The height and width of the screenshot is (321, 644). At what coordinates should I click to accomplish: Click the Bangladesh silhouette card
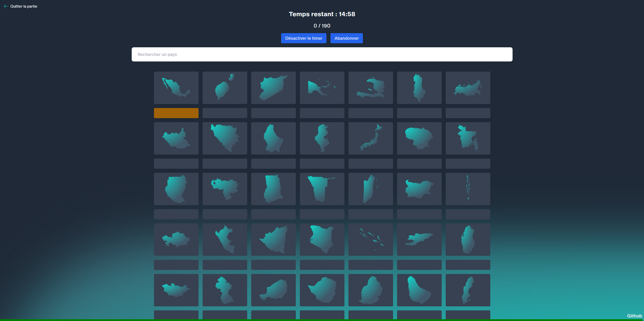(x=468, y=138)
